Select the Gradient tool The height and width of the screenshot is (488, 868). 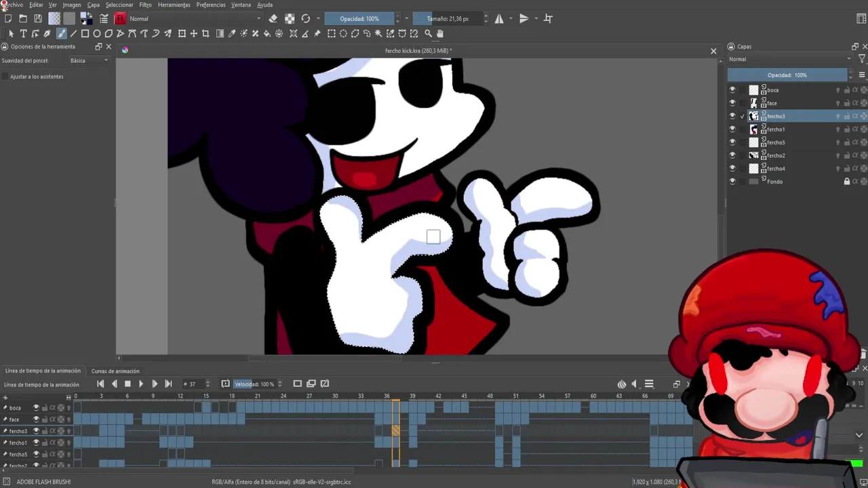(x=220, y=33)
